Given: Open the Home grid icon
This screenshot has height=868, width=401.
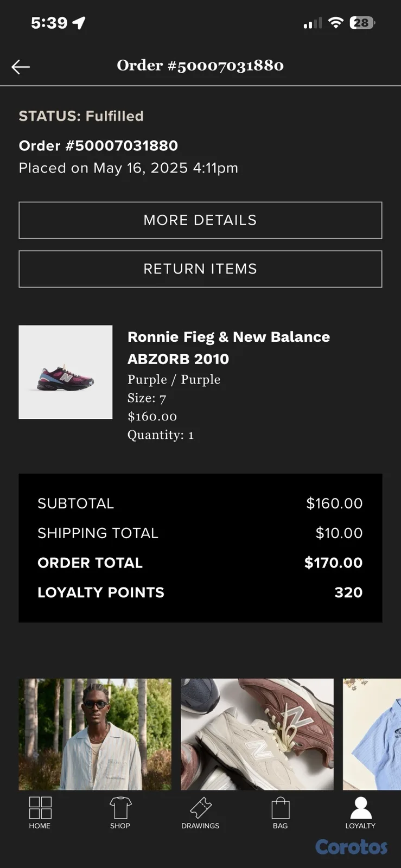Looking at the screenshot, I should click(x=40, y=808).
